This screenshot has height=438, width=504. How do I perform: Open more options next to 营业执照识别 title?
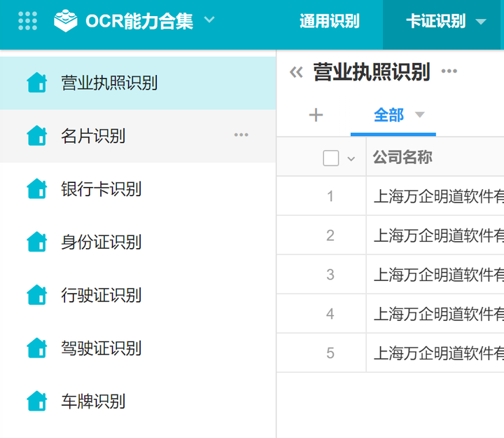point(449,71)
